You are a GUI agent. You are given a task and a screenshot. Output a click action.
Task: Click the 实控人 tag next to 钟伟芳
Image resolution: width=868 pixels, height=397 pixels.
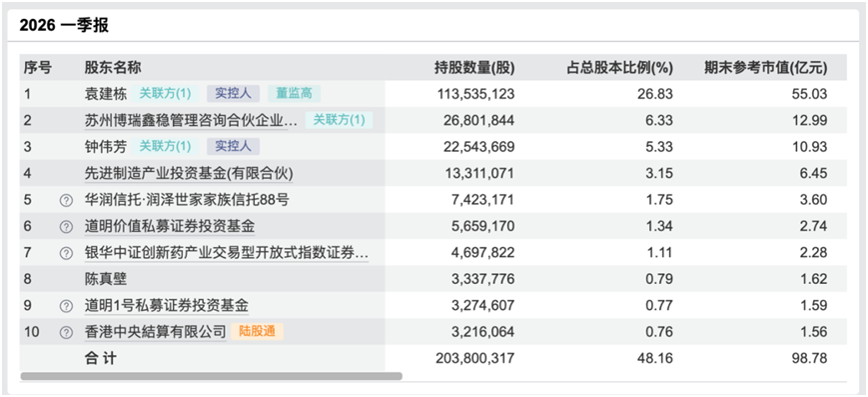(x=233, y=147)
